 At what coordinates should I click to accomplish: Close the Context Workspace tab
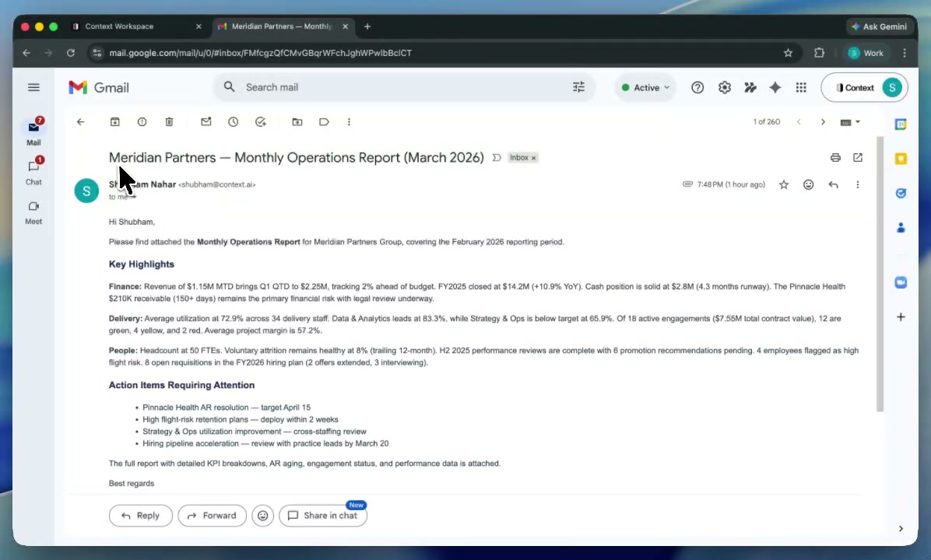coord(199,26)
